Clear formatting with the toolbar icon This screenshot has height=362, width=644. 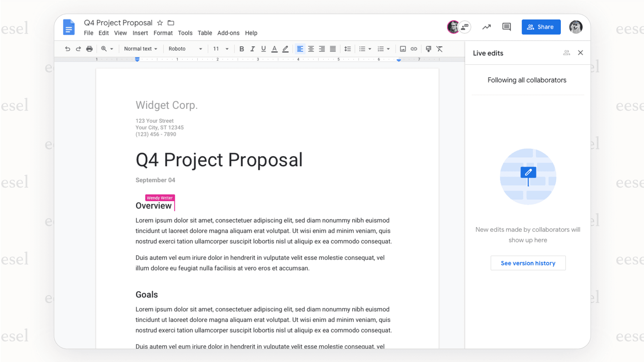pos(439,49)
